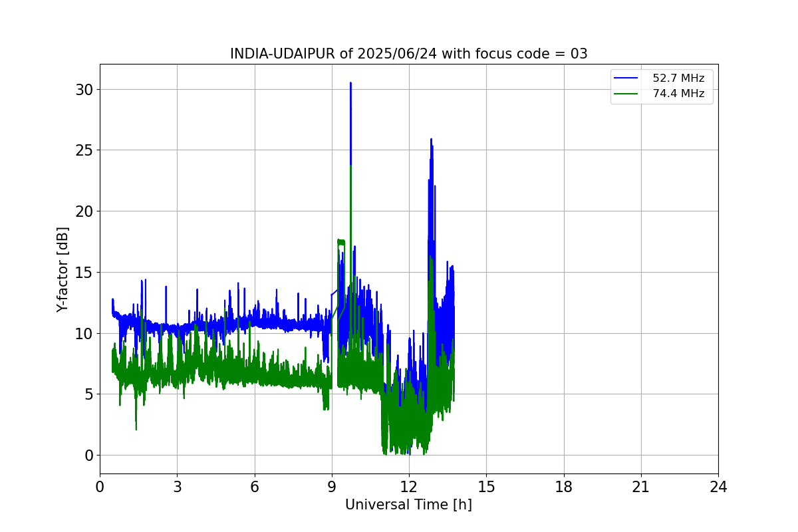The height and width of the screenshot is (532, 798).
Task: Click x-axis tick label 15
Action: tap(486, 487)
